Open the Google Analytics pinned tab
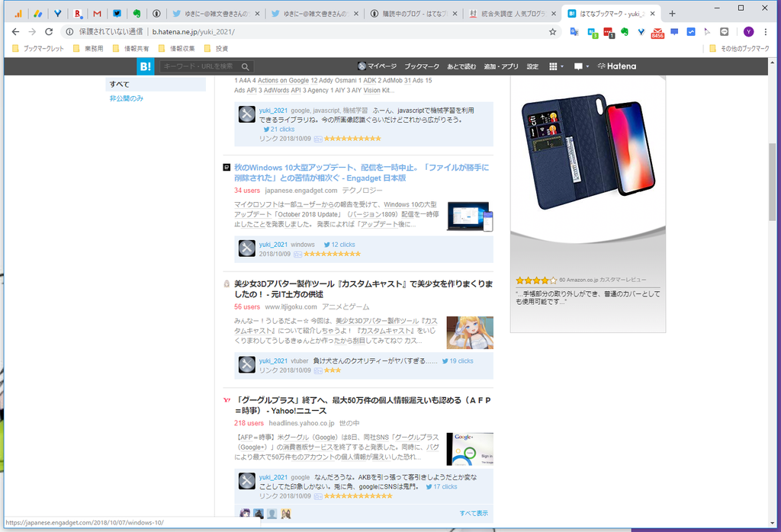 (18, 14)
